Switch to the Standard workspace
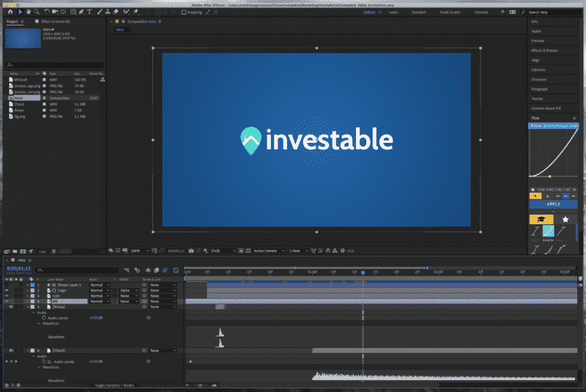 (x=418, y=12)
